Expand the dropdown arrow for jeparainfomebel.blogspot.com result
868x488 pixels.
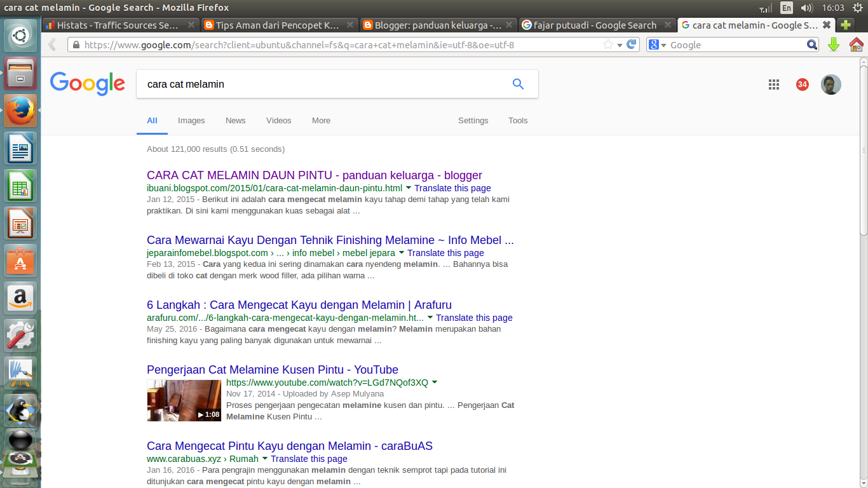pyautogui.click(x=402, y=253)
